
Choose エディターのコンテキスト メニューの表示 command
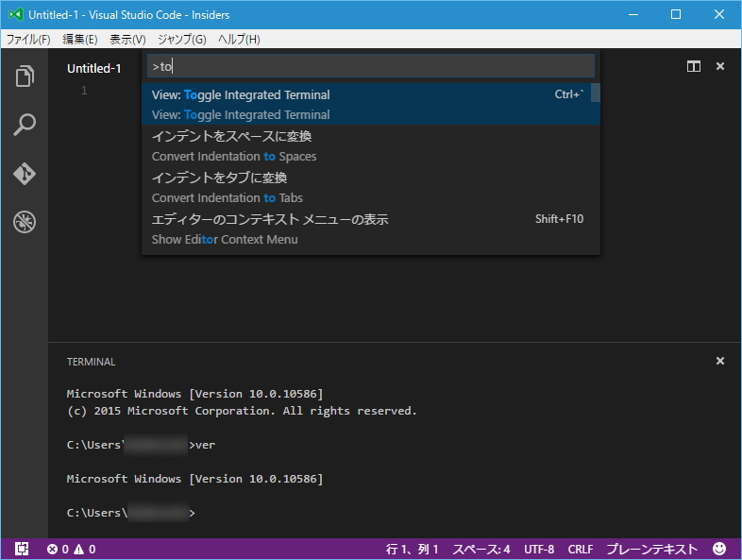(371, 229)
